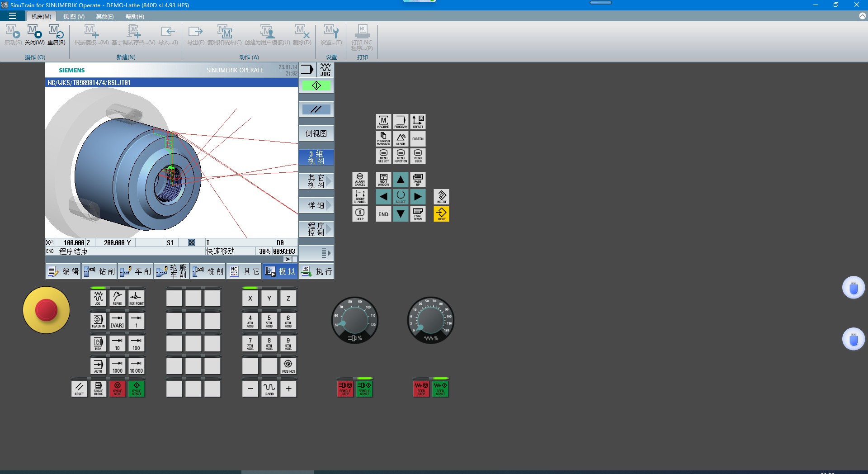Toggle SINGLE BLOCK key
The height and width of the screenshot is (474, 868).
coord(98,389)
